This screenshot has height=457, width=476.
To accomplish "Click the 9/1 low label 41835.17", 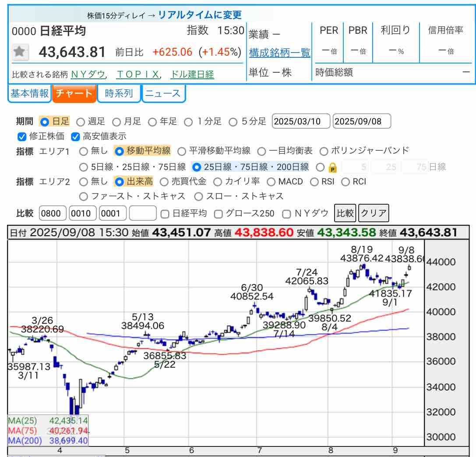I will pyautogui.click(x=391, y=294).
